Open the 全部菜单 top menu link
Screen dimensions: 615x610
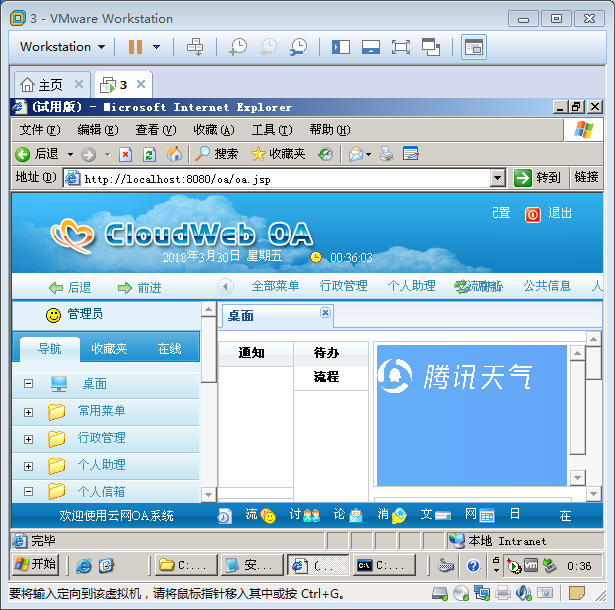(x=275, y=286)
